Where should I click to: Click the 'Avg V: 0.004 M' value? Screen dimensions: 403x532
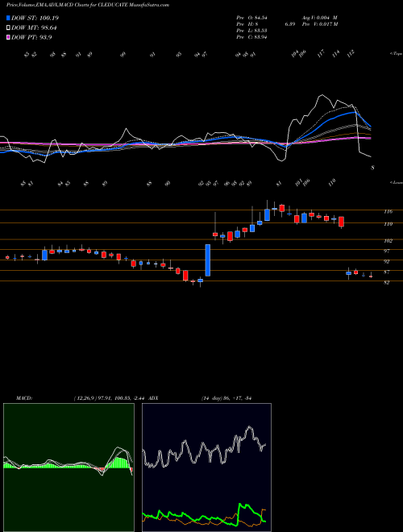pyautogui.click(x=319, y=17)
